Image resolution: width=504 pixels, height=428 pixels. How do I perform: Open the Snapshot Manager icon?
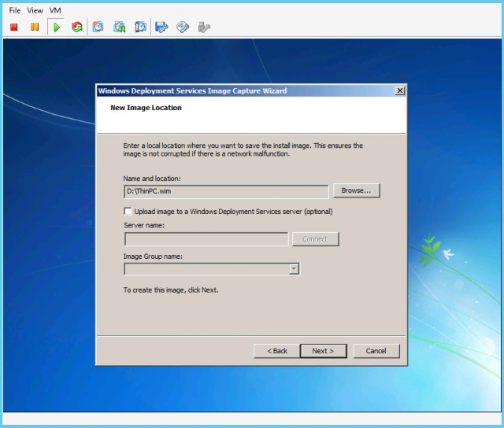[140, 27]
